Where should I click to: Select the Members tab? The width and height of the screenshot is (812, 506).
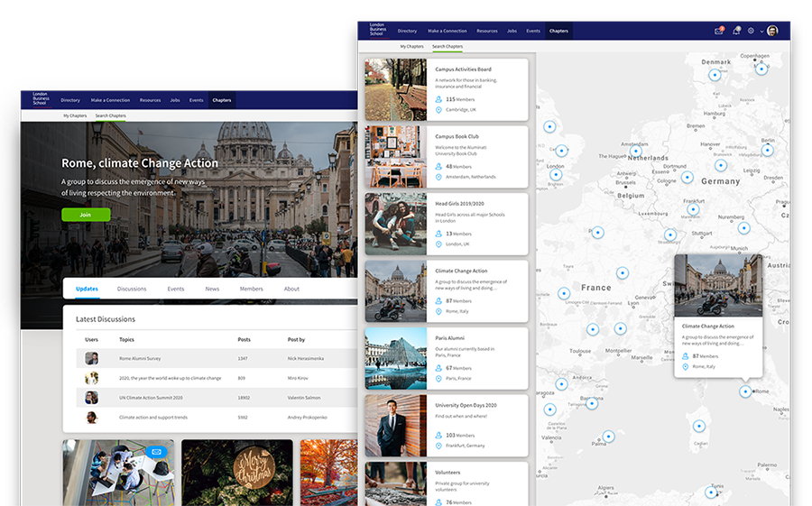[251, 289]
